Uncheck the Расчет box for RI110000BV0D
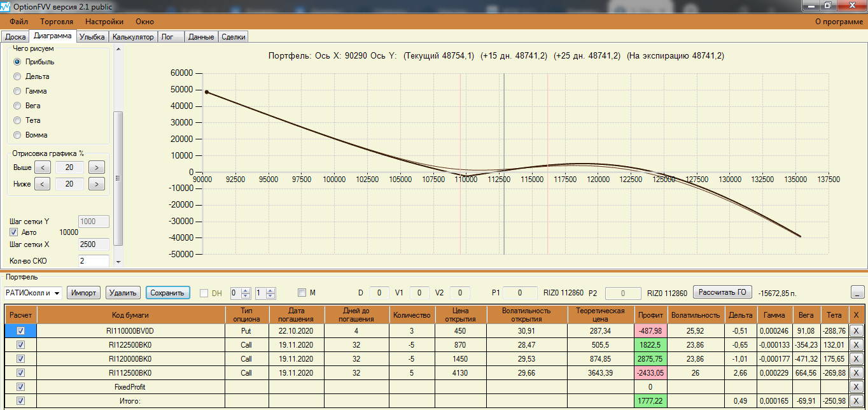868x410 pixels. point(21,331)
